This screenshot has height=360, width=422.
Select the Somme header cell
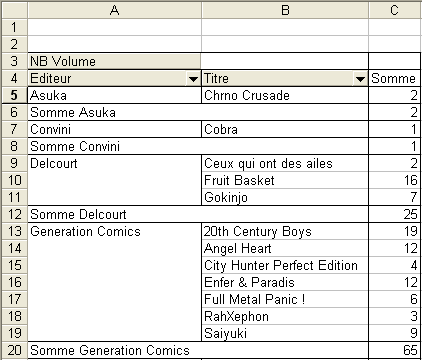pos(394,79)
